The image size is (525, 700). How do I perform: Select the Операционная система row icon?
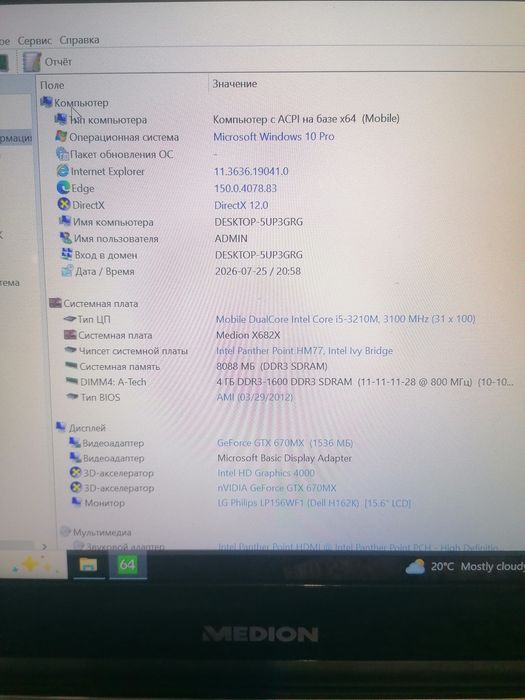tap(61, 136)
